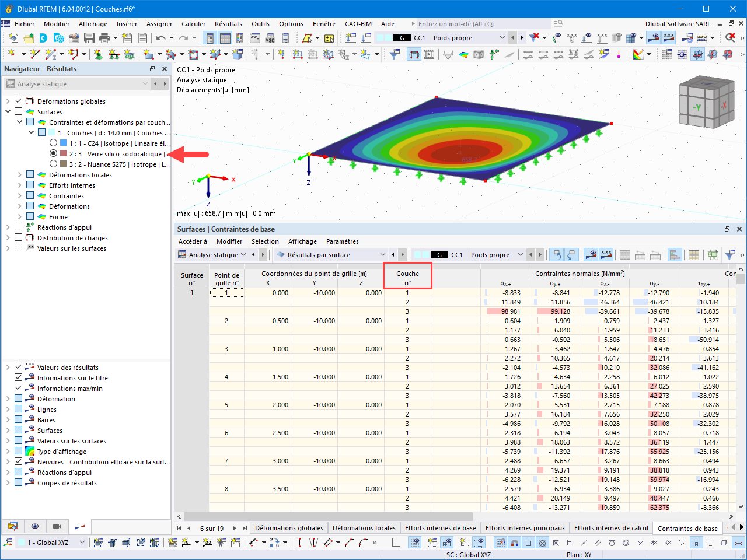Expand the Type d'affichage tree node
The height and width of the screenshot is (560, 747).
[8, 452]
